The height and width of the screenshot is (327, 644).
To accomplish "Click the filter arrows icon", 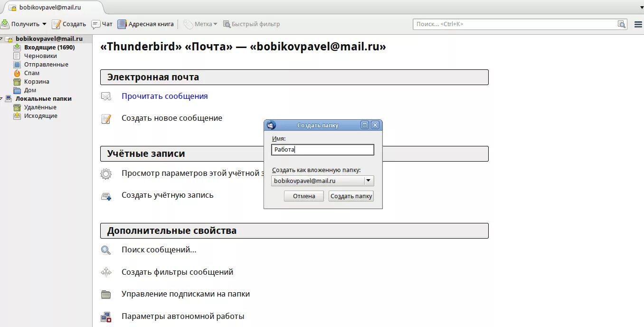I will click(x=106, y=272).
